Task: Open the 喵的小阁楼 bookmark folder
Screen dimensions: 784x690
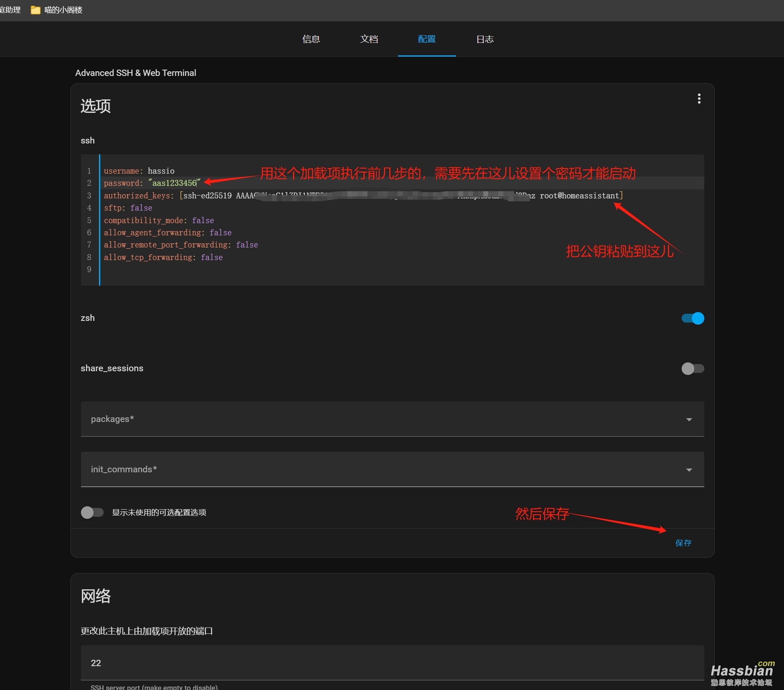Action: [x=57, y=10]
